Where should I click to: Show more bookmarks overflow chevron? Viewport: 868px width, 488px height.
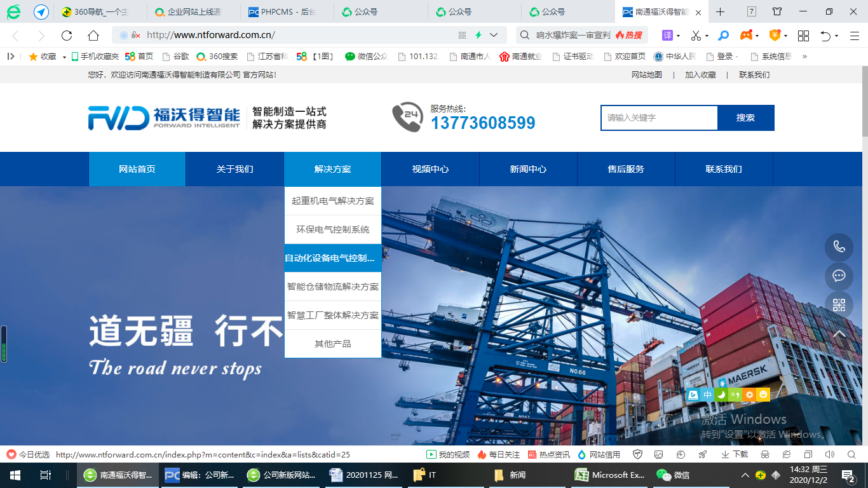[x=804, y=57]
